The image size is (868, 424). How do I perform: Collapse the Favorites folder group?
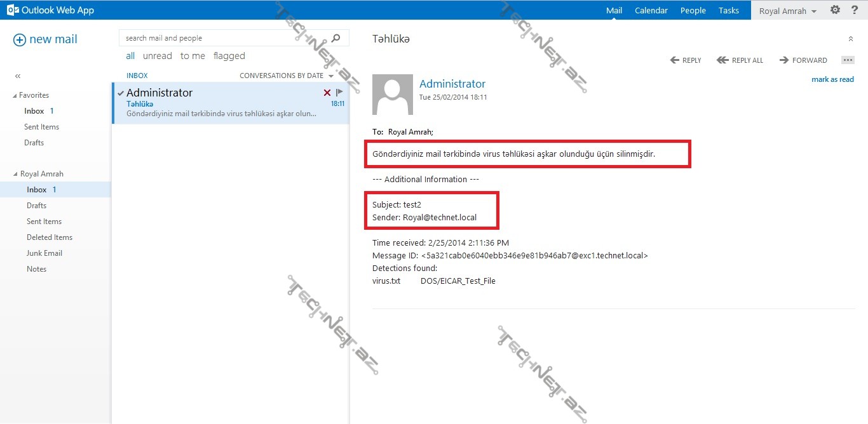point(15,95)
